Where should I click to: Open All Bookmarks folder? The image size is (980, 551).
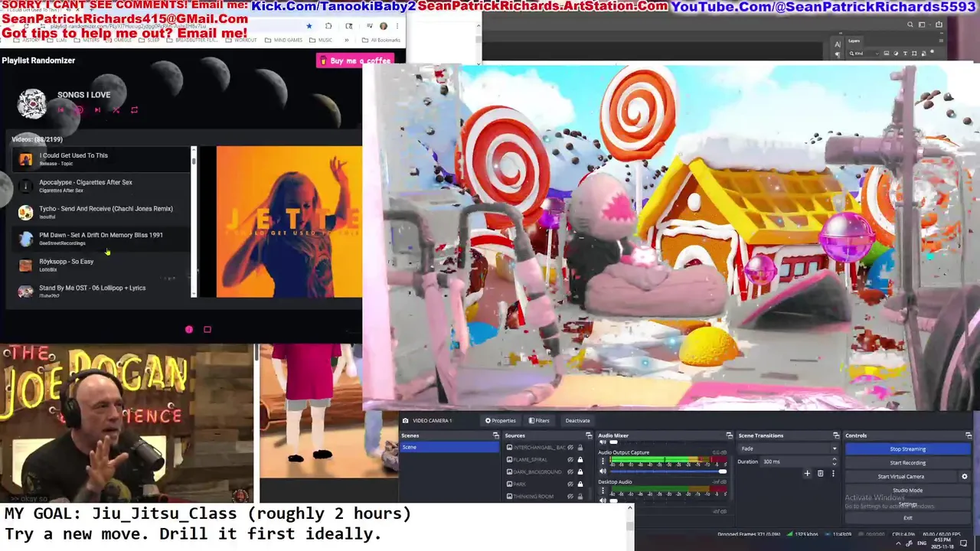(x=382, y=40)
